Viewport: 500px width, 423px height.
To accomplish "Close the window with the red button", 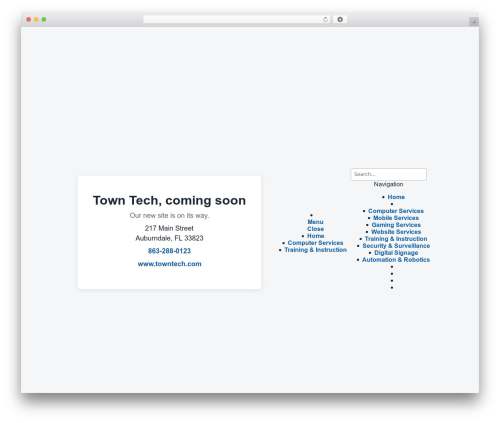I will (x=29, y=20).
